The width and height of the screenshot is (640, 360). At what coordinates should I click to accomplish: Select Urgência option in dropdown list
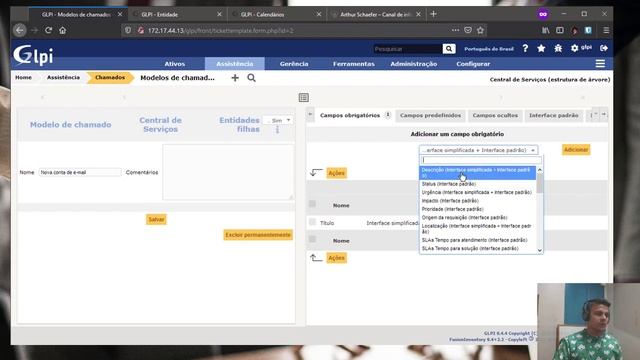478,192
